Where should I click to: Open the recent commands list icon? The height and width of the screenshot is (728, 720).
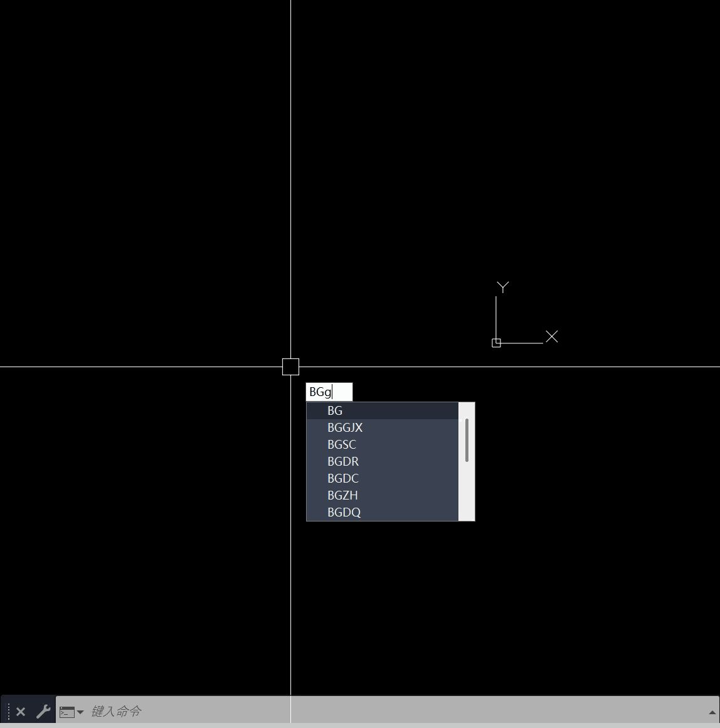point(71,712)
